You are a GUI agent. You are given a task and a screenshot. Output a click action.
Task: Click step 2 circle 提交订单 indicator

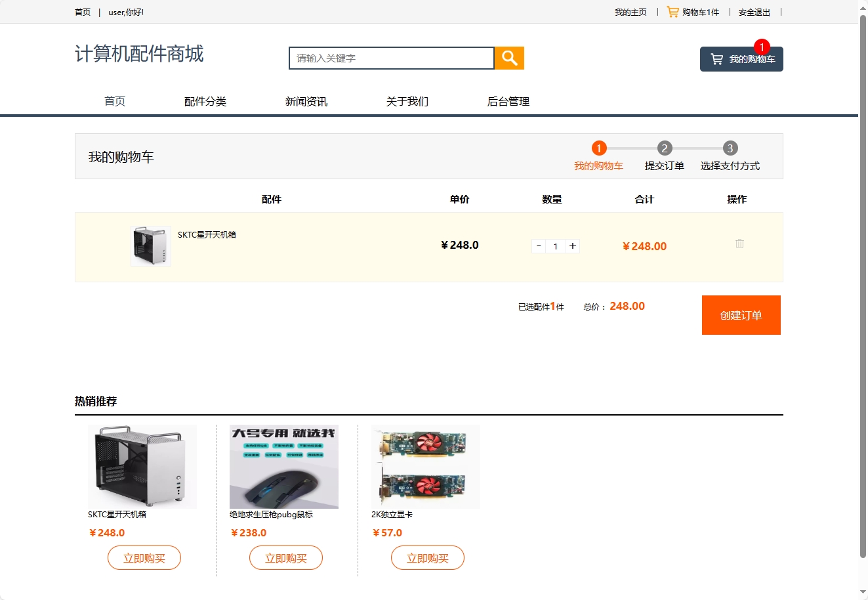pyautogui.click(x=664, y=148)
